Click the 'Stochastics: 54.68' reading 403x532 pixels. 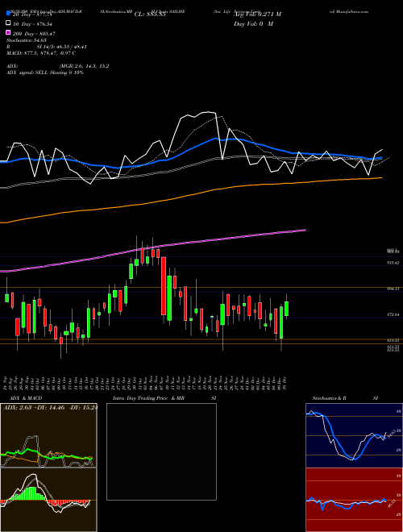27,40
